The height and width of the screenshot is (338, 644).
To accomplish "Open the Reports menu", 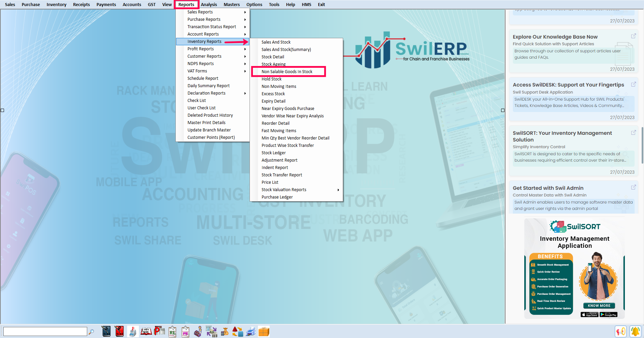I will (186, 4).
